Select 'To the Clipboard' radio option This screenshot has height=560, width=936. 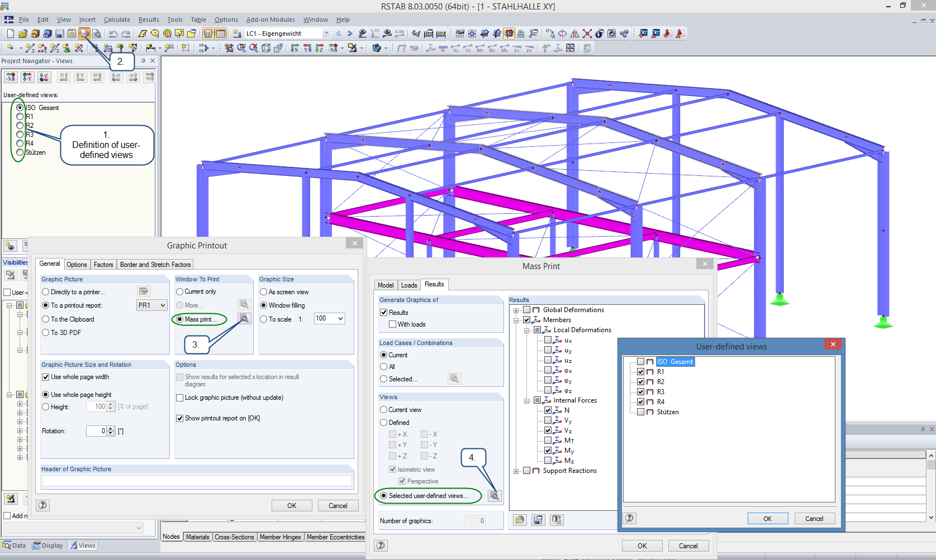pos(46,319)
